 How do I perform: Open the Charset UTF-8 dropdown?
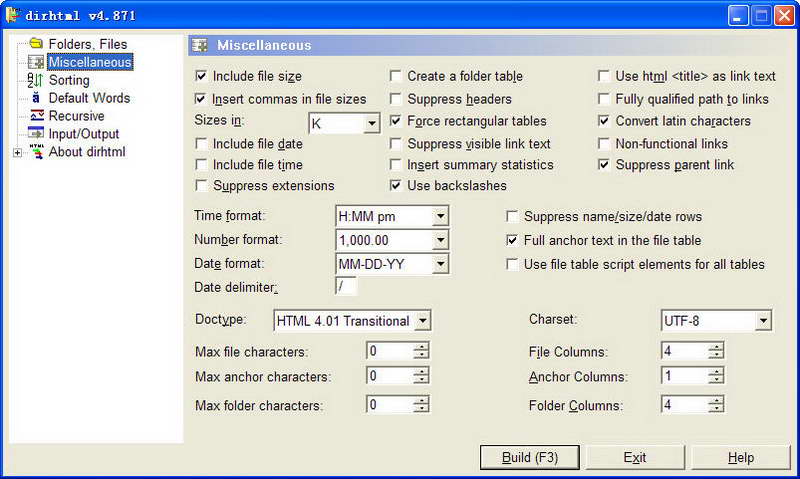(x=763, y=321)
